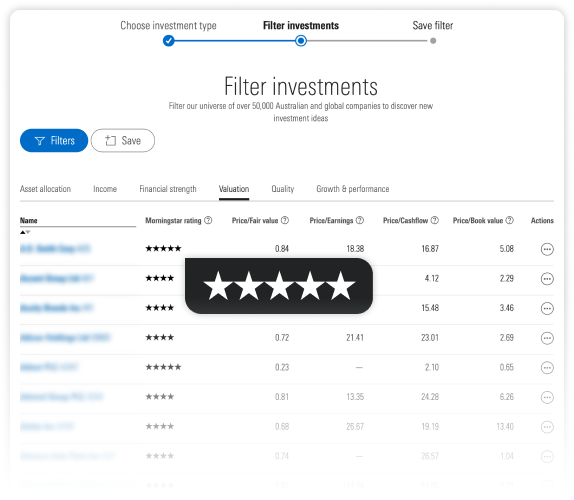
Task: Click the Save filter button
Action: (123, 141)
